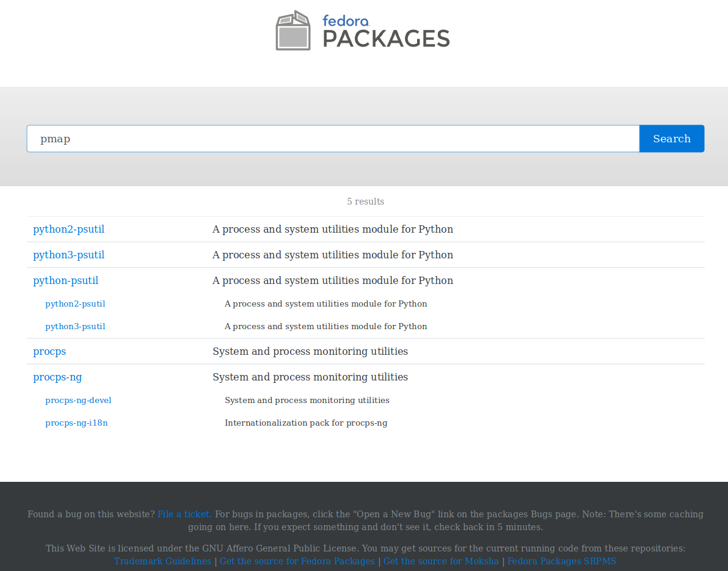This screenshot has width=728, height=571.
Task: Click the Fedora Packages box logo icon
Action: tap(293, 30)
